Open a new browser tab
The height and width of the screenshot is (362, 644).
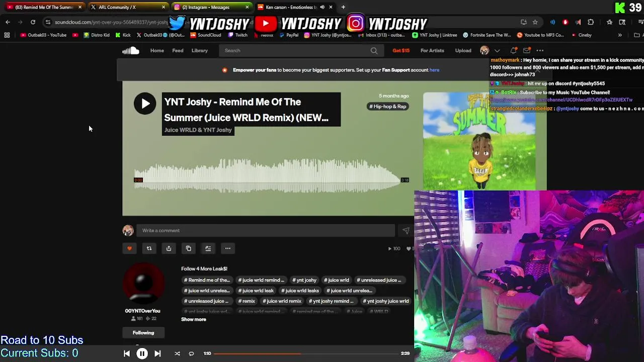point(343,7)
